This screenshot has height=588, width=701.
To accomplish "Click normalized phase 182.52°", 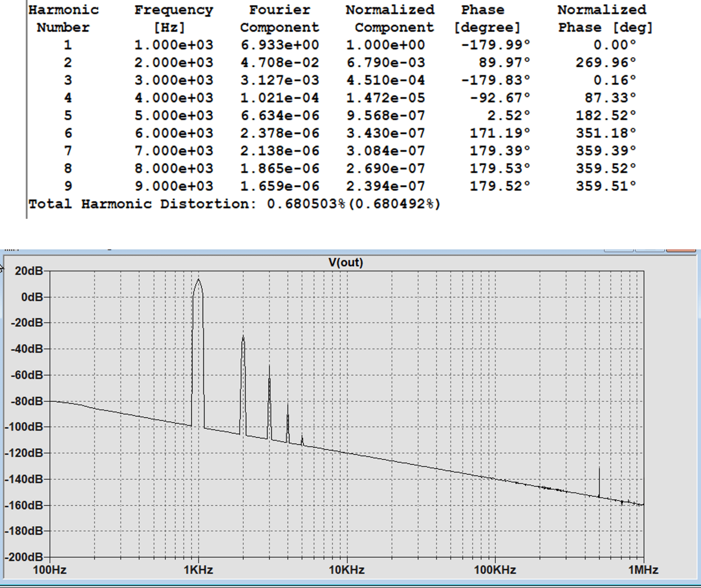I will pyautogui.click(x=606, y=115).
